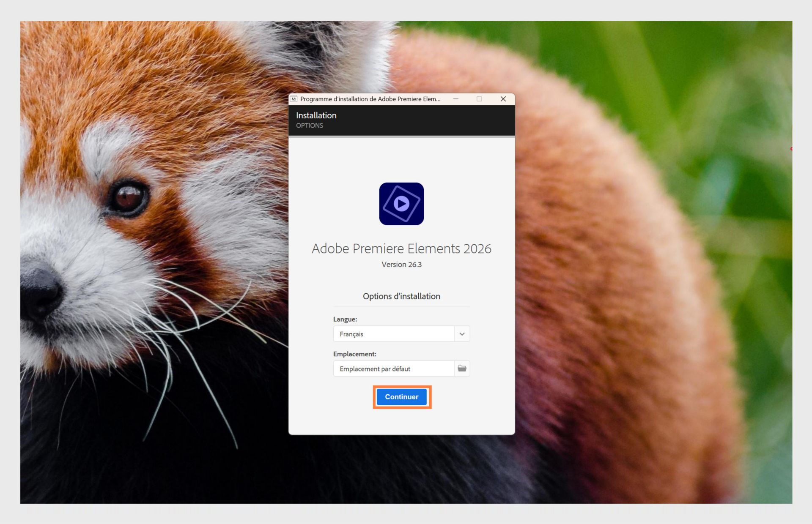This screenshot has width=812, height=524.
Task: Open the folder browse icon for Emplacement
Action: pyautogui.click(x=462, y=368)
